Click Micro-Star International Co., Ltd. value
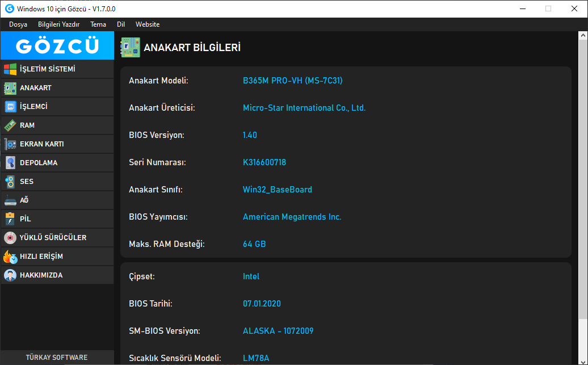Screen dimensions: 588x365 (x=304, y=108)
